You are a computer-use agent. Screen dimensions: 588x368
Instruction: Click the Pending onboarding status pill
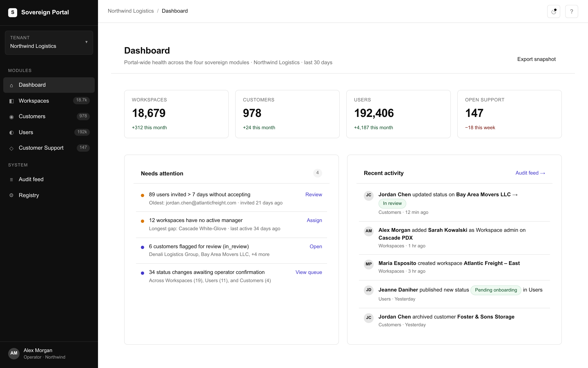[496, 290]
